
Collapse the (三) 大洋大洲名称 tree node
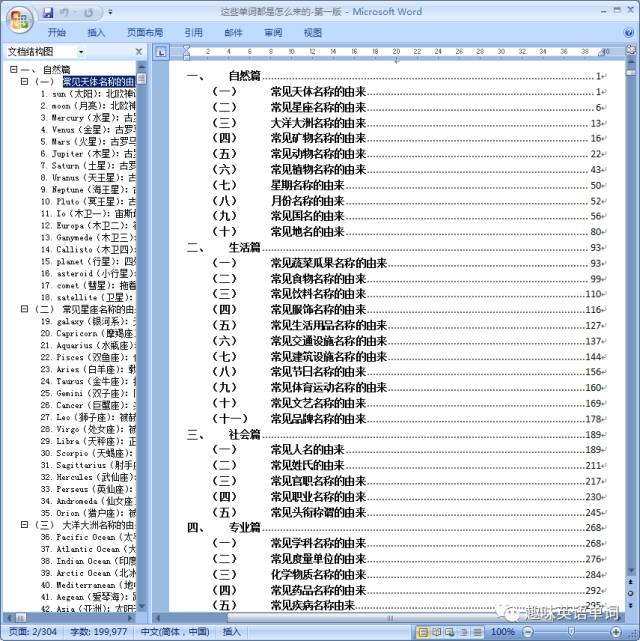point(25,524)
